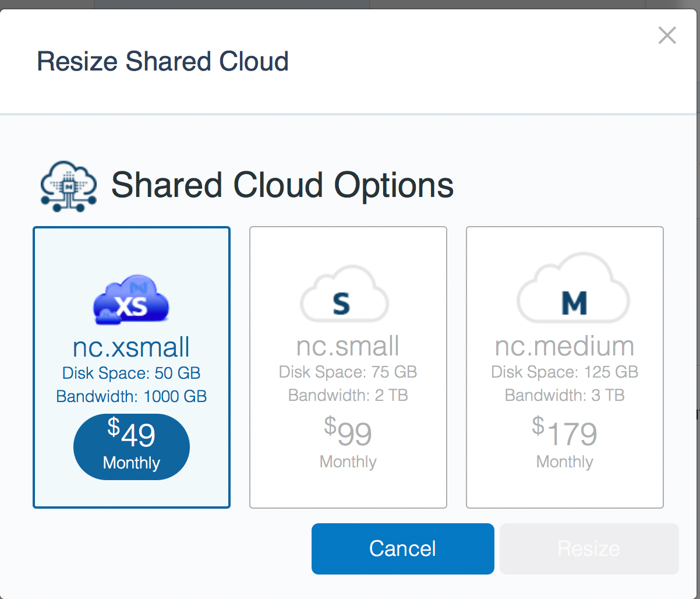This screenshot has width=700, height=599.
Task: Click Bandwidth: 2 TB text
Action: 348,396
